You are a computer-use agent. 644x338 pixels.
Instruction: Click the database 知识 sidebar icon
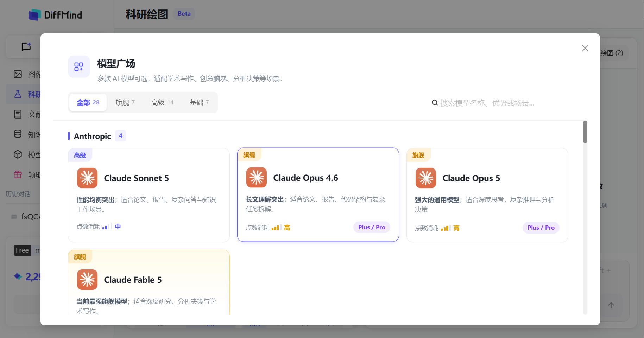pos(18,134)
